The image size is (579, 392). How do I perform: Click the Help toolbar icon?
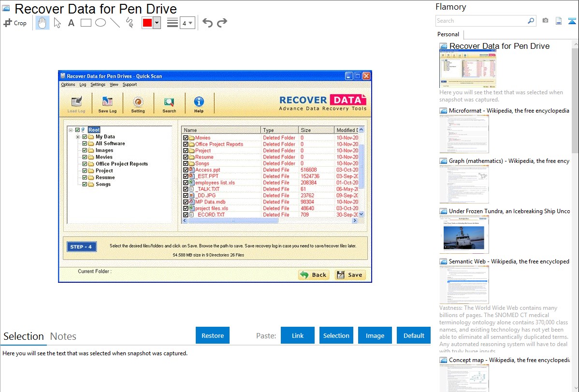[x=199, y=104]
